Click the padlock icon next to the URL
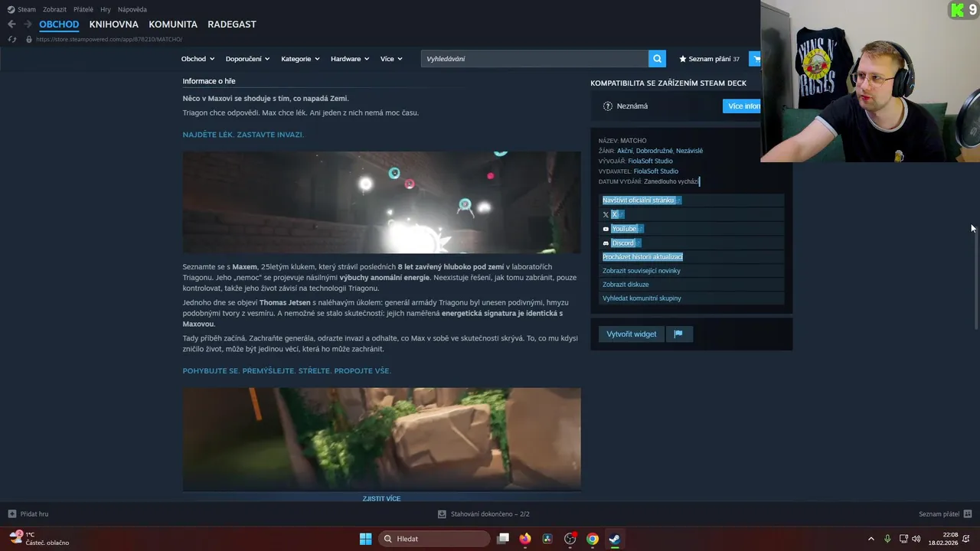The width and height of the screenshot is (980, 551). [x=29, y=39]
